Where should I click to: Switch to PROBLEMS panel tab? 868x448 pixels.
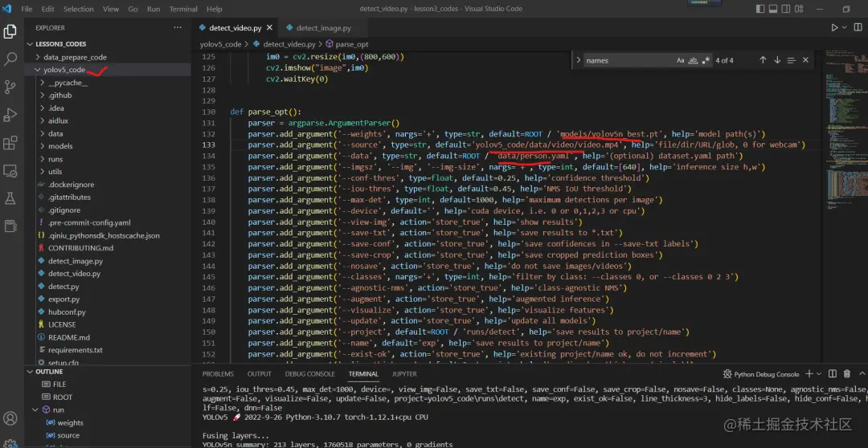click(x=218, y=374)
